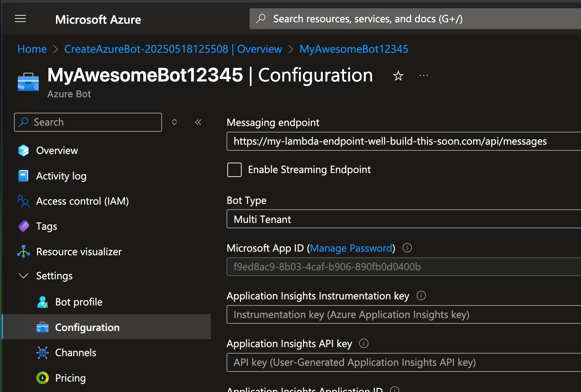
Task: Click the Manage Password link
Action: pos(351,248)
